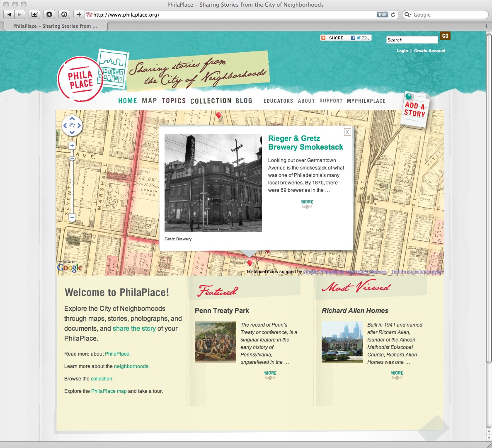The height and width of the screenshot is (448, 492).
Task: Share the page by email icon
Action: [364, 38]
